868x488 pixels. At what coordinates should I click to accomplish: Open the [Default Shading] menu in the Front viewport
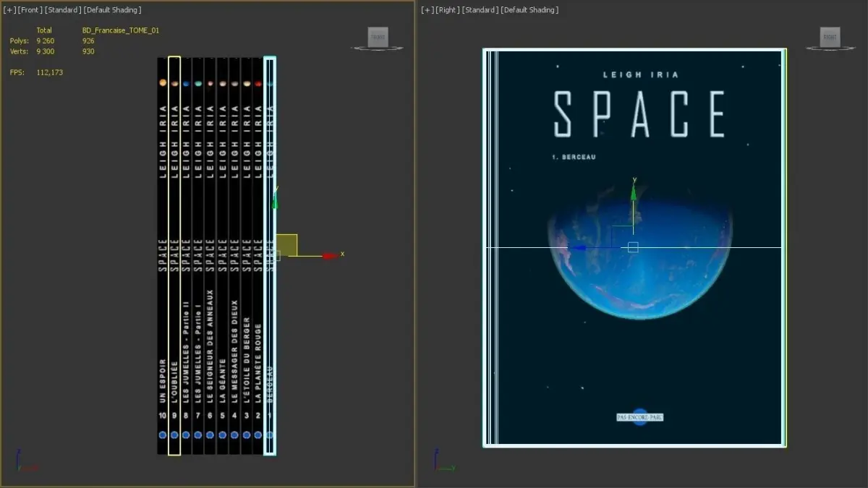(112, 10)
